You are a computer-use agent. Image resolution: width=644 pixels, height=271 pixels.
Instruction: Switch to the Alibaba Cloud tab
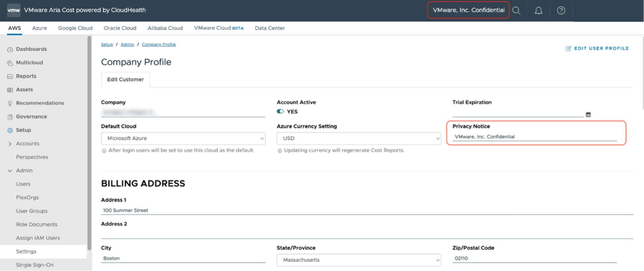pyautogui.click(x=165, y=28)
